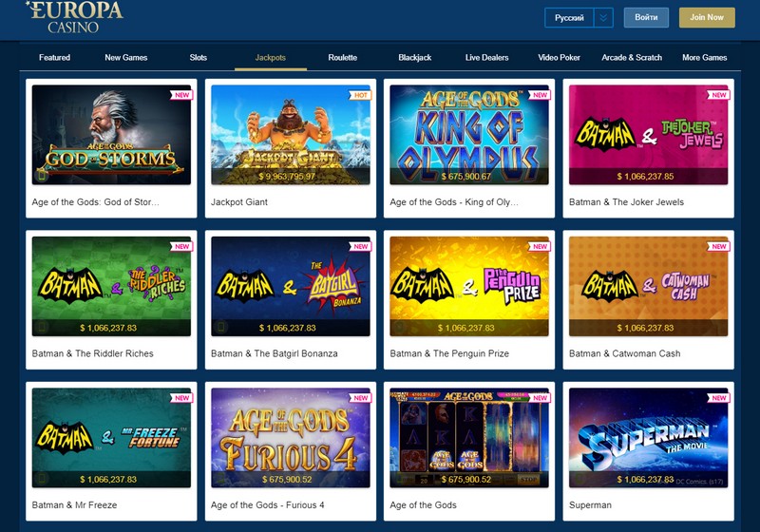Click jackpot amount $ 675,900.67
Image resolution: width=760 pixels, height=532 pixels.
click(x=465, y=177)
